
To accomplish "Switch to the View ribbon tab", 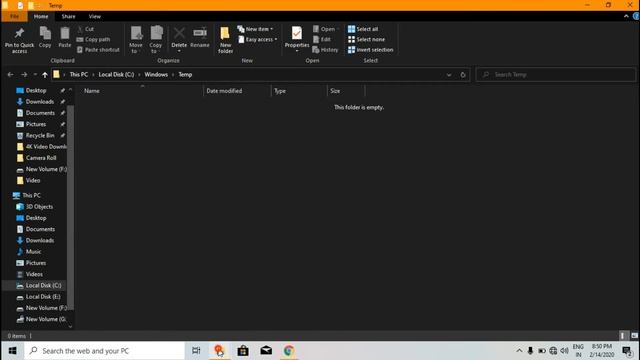I will point(95,16).
